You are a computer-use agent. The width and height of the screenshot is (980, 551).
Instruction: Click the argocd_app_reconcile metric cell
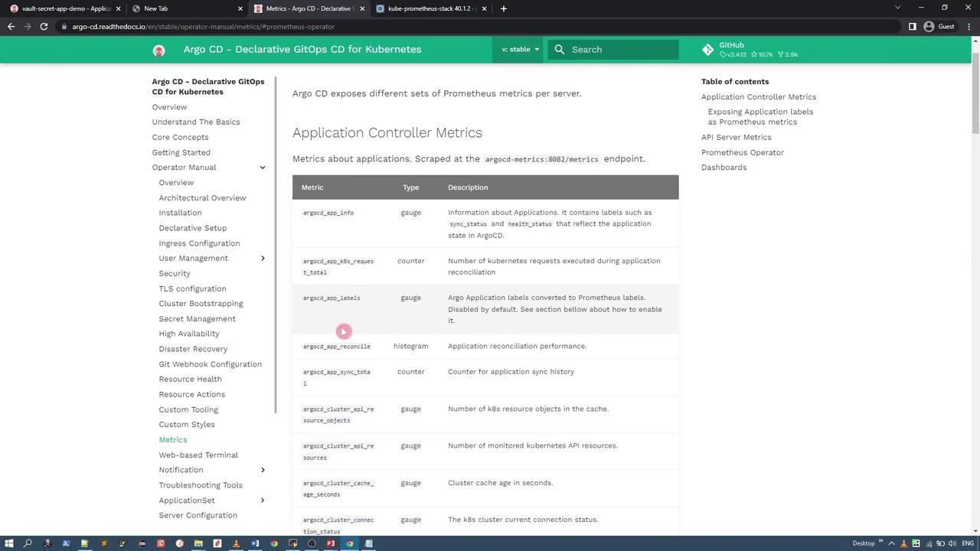coord(336,347)
